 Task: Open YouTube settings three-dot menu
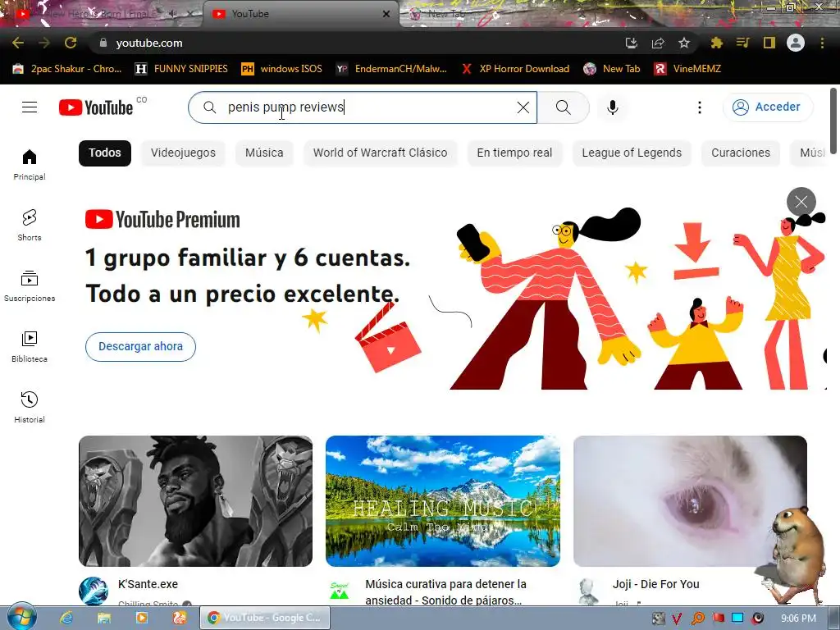tap(699, 107)
